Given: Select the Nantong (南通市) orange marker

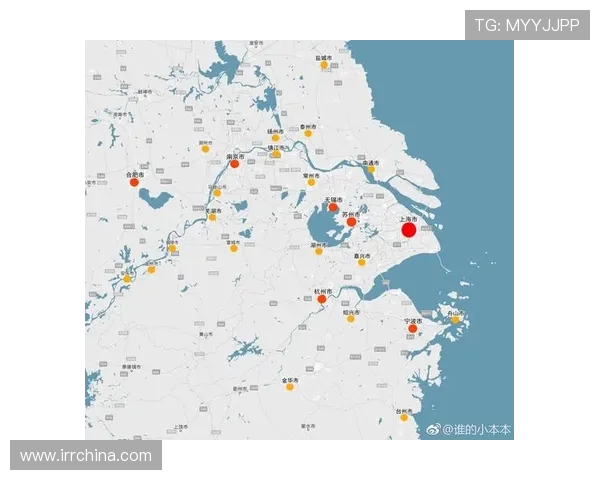Looking at the screenshot, I should click(371, 169).
